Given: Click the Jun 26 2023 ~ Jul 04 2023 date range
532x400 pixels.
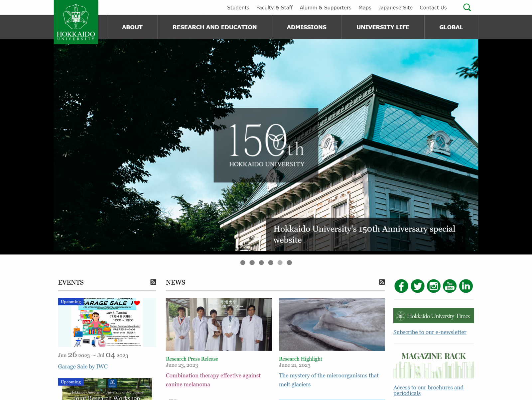Looking at the screenshot, I should pyautogui.click(x=93, y=355).
